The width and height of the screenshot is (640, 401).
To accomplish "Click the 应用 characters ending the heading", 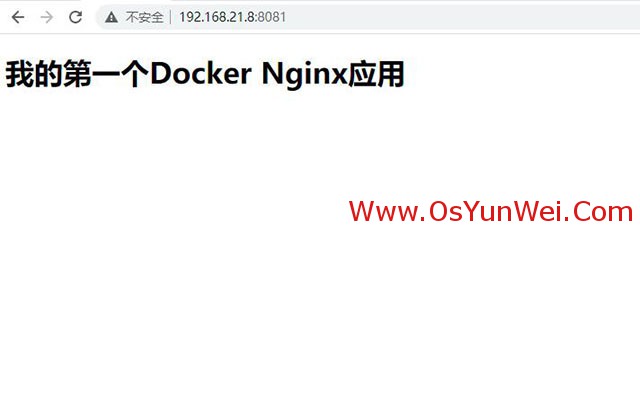I will [376, 74].
